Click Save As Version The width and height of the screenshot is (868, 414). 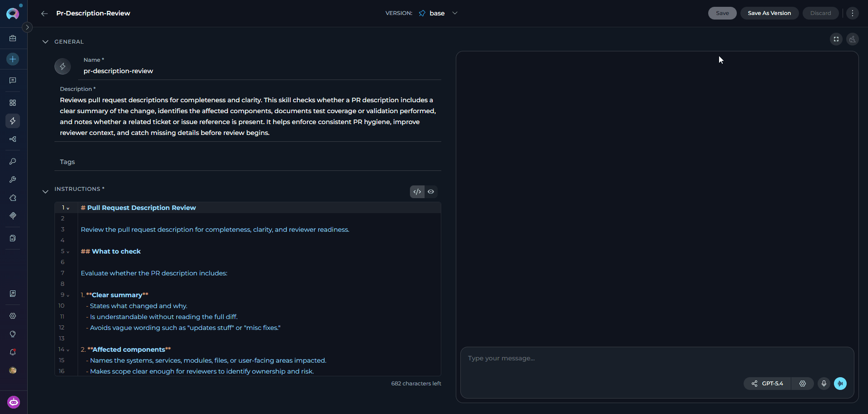[x=769, y=13]
